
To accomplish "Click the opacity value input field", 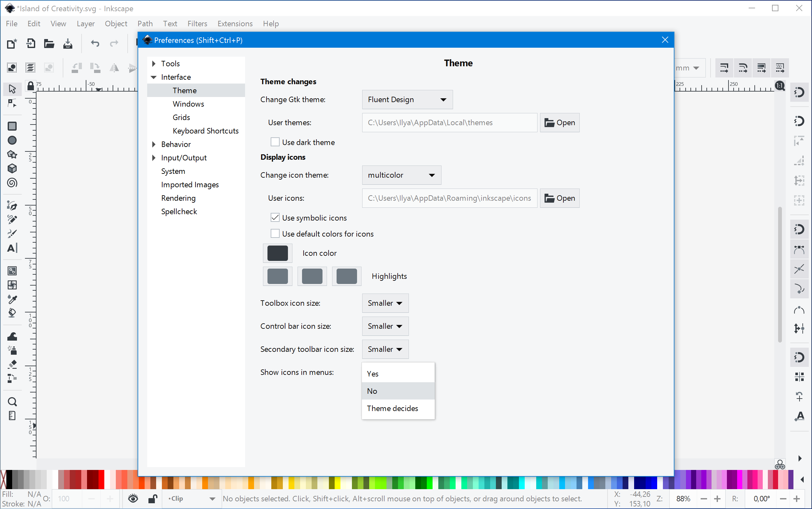I will [x=64, y=498].
